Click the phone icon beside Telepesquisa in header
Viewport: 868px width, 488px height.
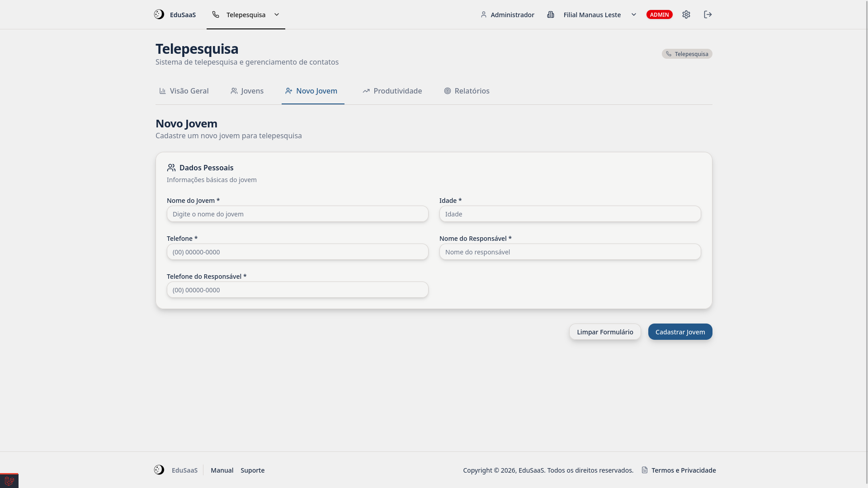coord(216,14)
